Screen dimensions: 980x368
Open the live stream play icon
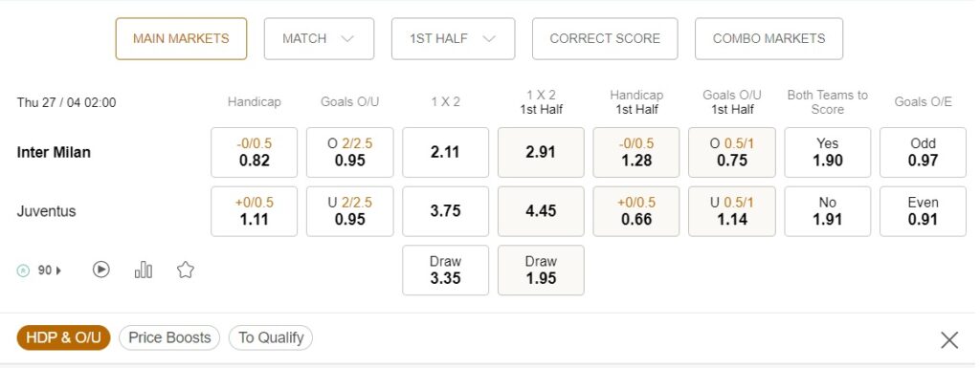click(x=101, y=270)
